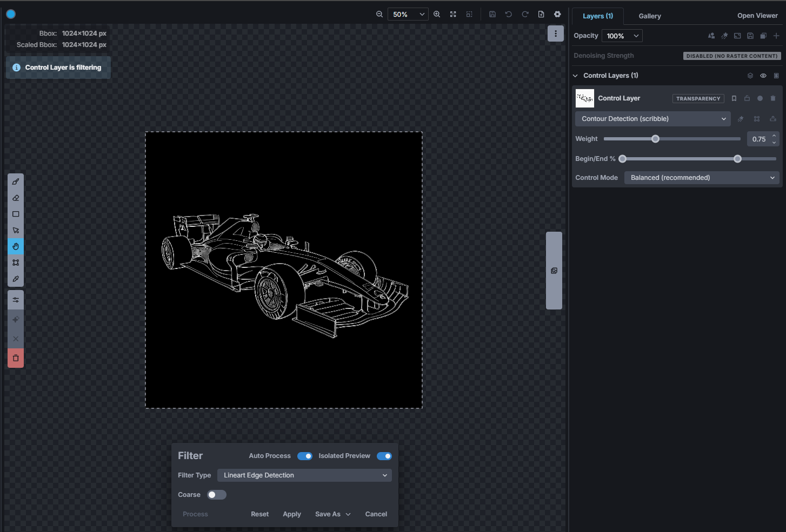Toggle the Auto Process switch
The width and height of the screenshot is (786, 532).
pos(305,456)
